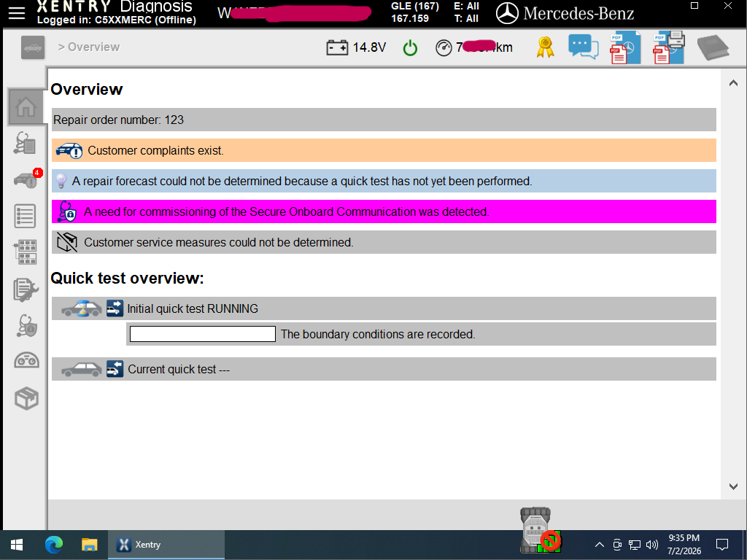Click the Overview breadcrumb link
The image size is (747, 560).
[93, 47]
